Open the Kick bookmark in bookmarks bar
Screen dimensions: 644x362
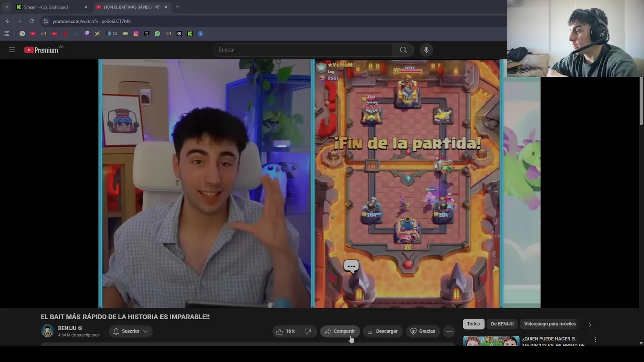click(190, 34)
